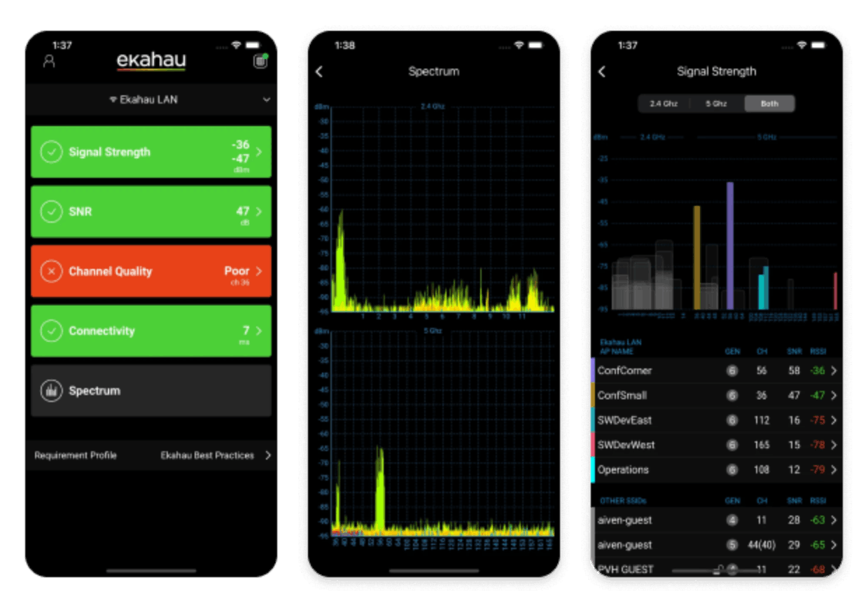The height and width of the screenshot is (608, 868).
Task: Tap the generation 6 badge for ConfCorner
Action: click(732, 371)
